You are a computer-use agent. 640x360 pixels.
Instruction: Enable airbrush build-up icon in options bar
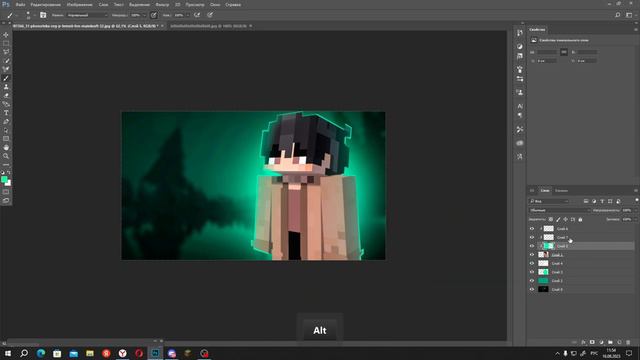point(197,15)
